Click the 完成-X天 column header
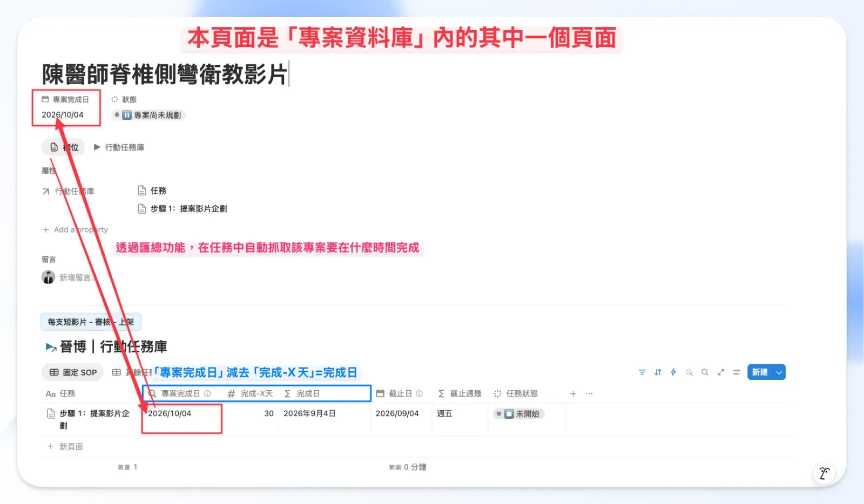 click(x=251, y=394)
